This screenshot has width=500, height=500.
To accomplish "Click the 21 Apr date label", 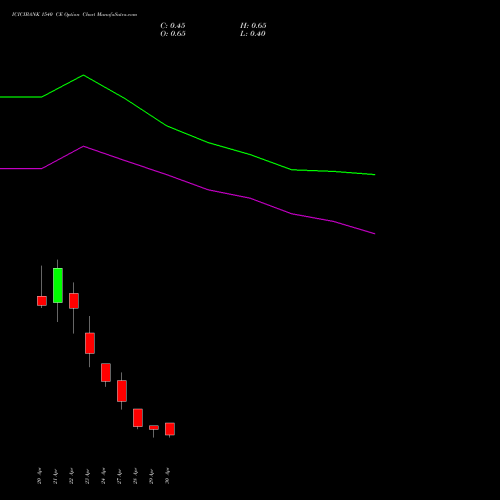I will click(x=55, y=476).
